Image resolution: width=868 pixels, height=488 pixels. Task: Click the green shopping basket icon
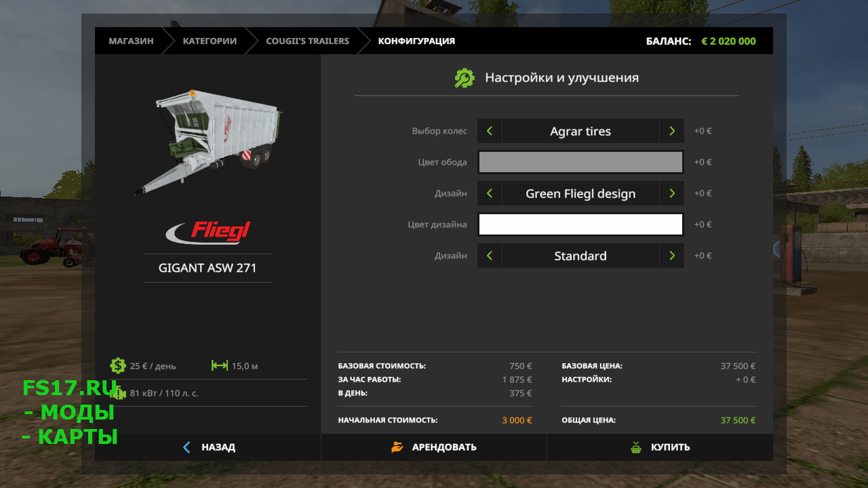coord(636,447)
